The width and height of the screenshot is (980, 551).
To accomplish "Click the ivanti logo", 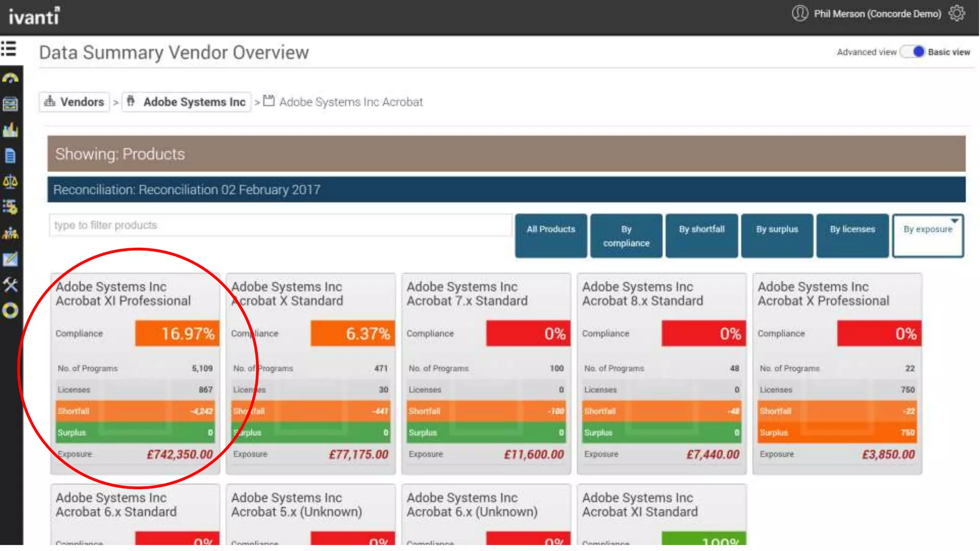I will click(34, 16).
